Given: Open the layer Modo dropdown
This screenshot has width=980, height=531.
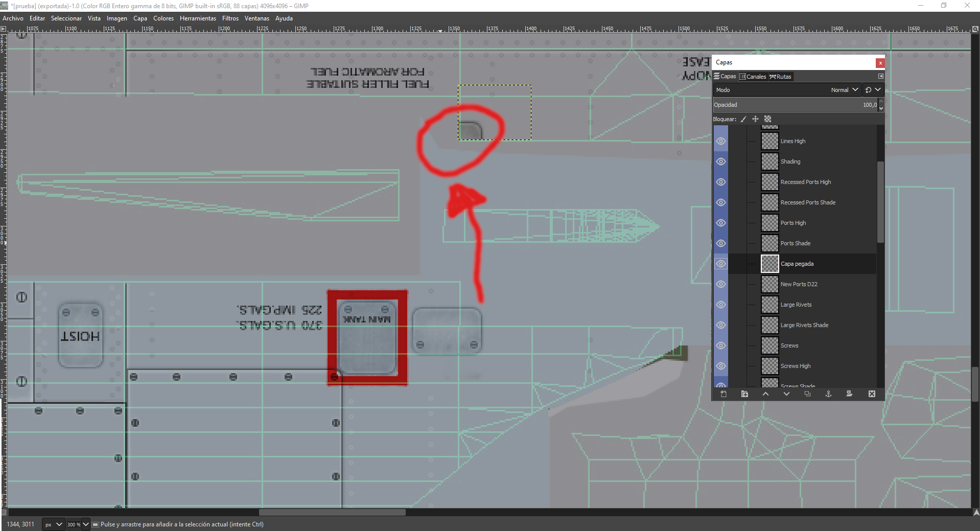Looking at the screenshot, I should click(x=844, y=90).
